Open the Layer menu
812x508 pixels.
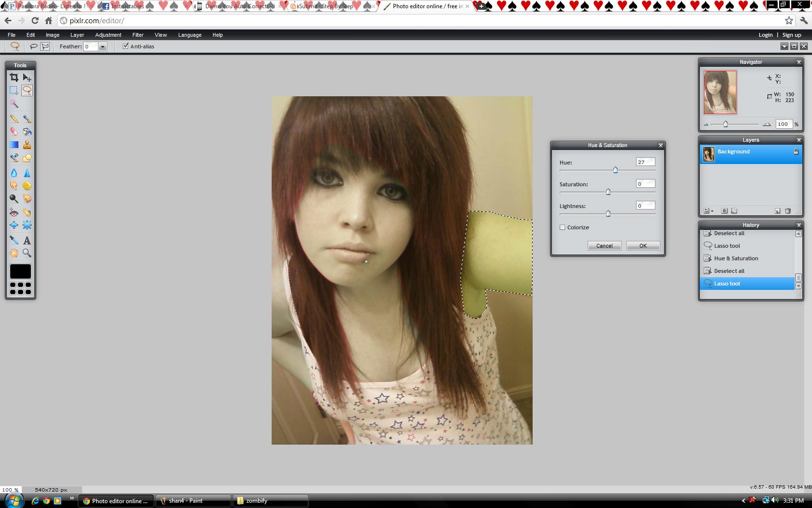point(77,35)
